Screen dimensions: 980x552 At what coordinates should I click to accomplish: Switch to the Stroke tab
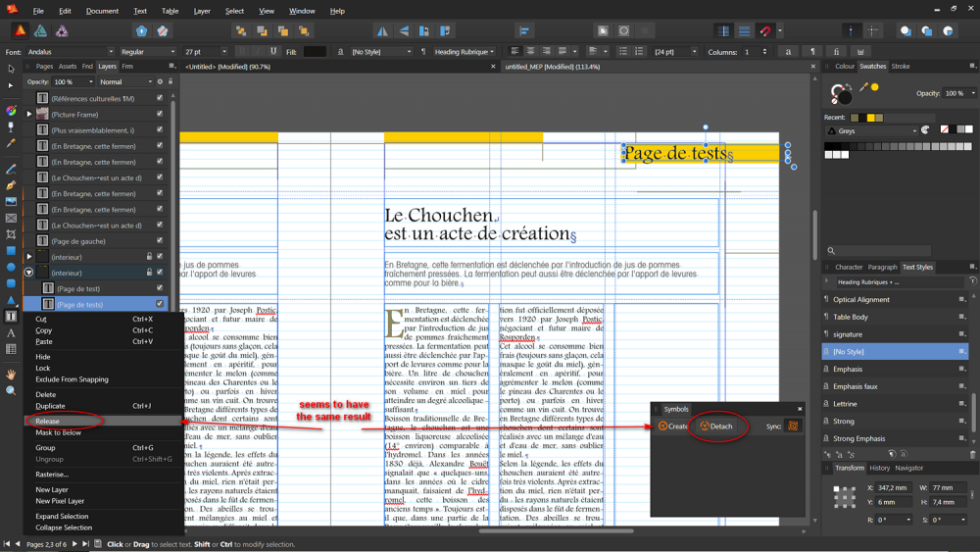pyautogui.click(x=900, y=67)
